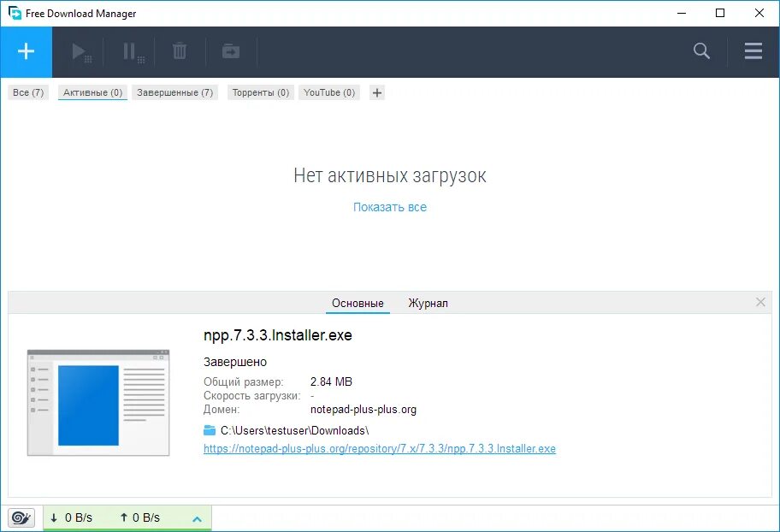Show the YouTube (0) filter
The height and width of the screenshot is (532, 780).
[x=329, y=92]
